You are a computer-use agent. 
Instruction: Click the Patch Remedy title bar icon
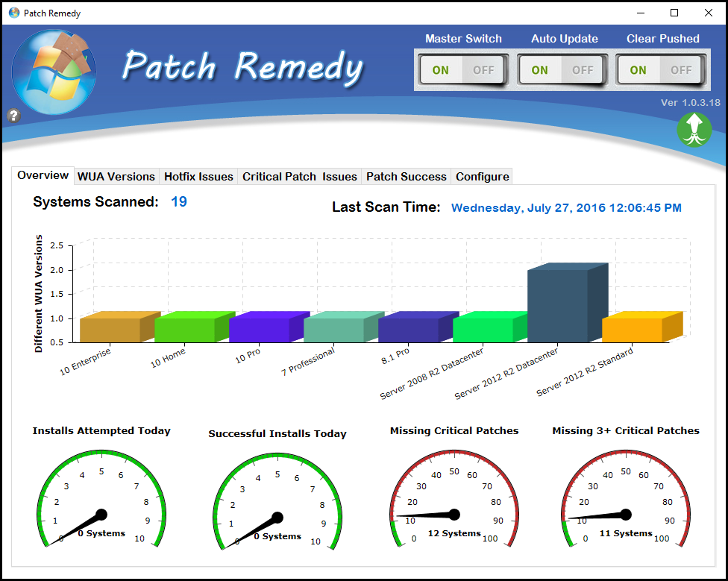coord(13,13)
